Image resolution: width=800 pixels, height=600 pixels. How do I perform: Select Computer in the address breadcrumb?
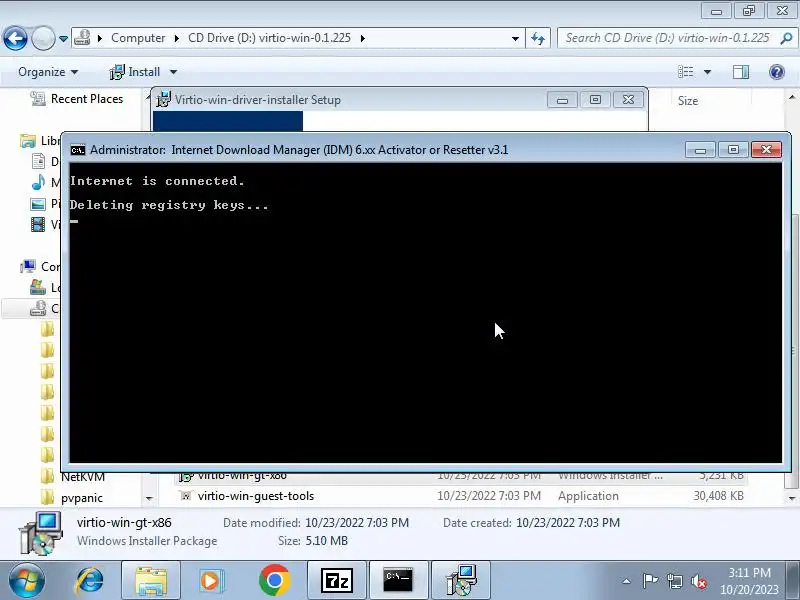click(x=138, y=38)
